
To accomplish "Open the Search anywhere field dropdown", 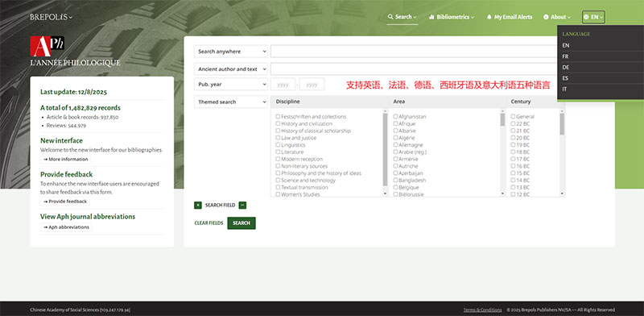I will (231, 52).
